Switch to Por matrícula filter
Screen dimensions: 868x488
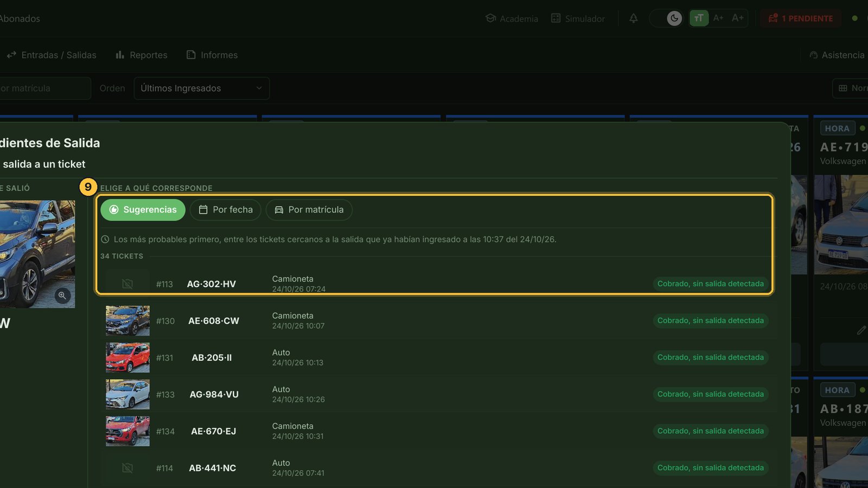(x=309, y=210)
